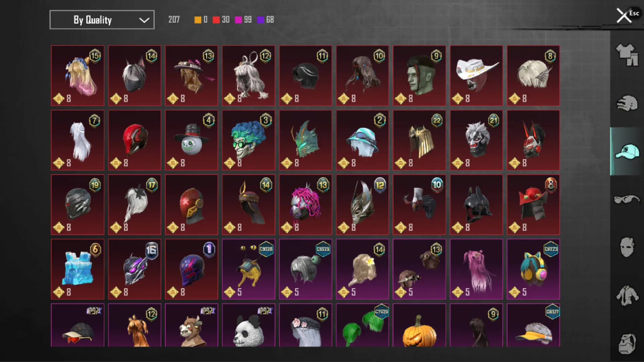The image size is (644, 362).
Task: Select the teal cap headgear category
Action: tap(627, 151)
